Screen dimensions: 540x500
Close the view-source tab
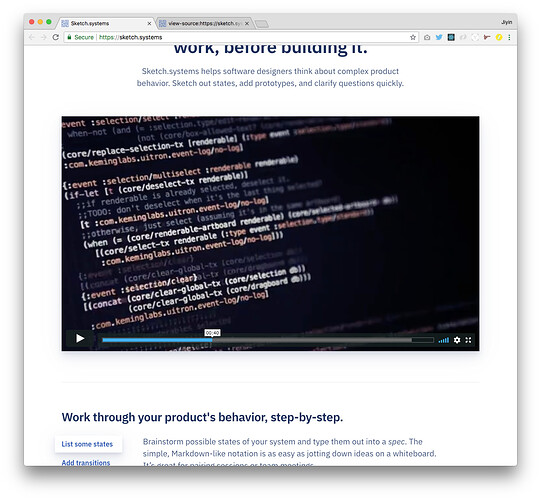(x=247, y=23)
